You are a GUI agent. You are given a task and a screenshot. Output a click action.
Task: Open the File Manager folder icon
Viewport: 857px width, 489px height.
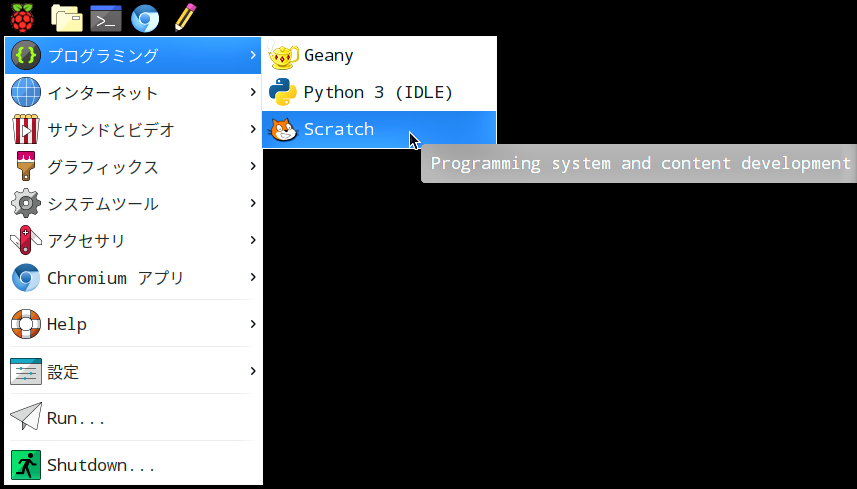click(66, 18)
